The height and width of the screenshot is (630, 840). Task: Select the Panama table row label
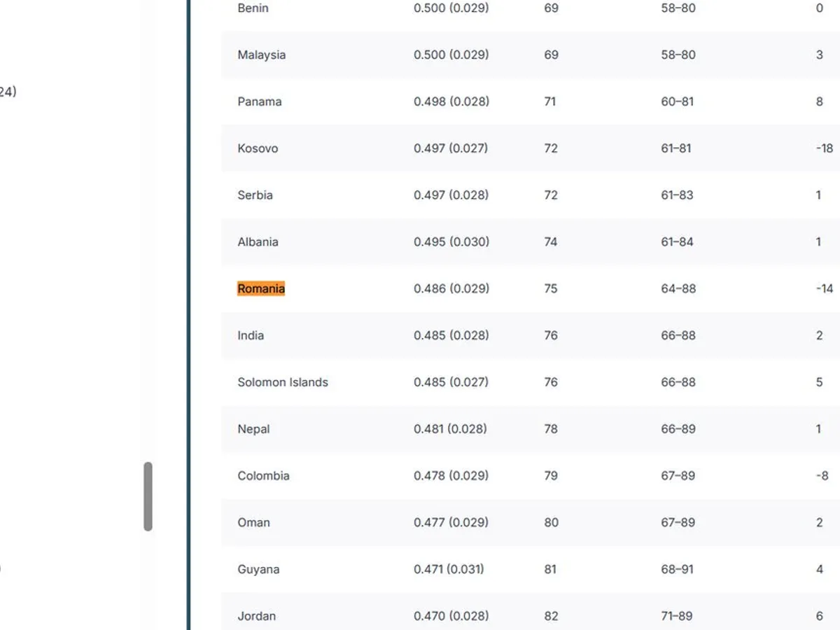pos(259,101)
